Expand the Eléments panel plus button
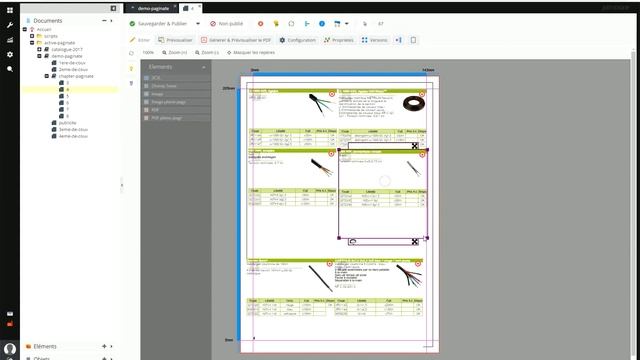 pos(104,346)
